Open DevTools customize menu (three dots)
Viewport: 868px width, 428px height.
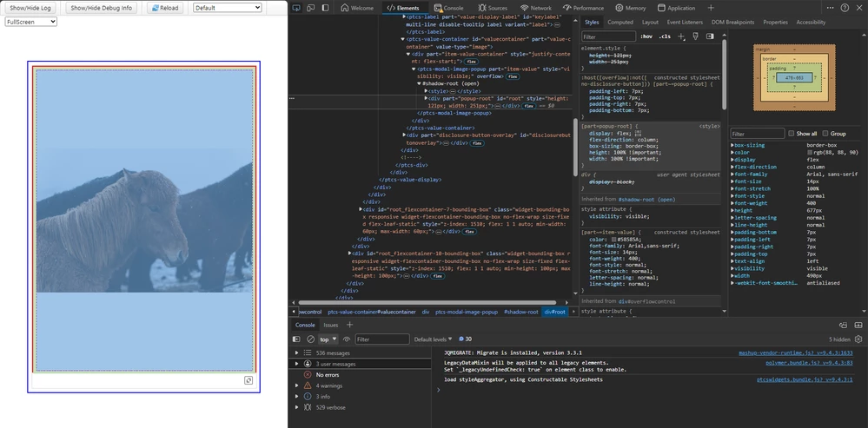pyautogui.click(x=831, y=8)
